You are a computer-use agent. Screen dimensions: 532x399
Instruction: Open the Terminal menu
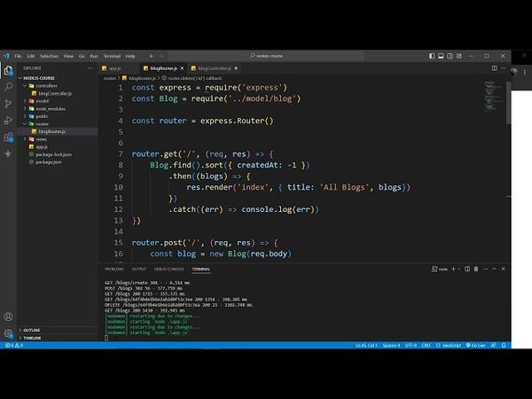[112, 56]
